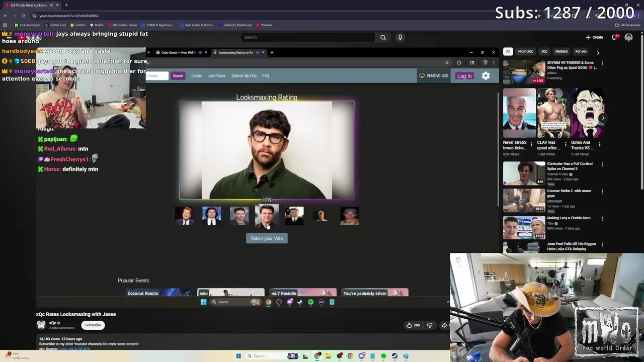Select the From xQc filter chip
Viewport: 644px width, 362px height.
coord(526,51)
